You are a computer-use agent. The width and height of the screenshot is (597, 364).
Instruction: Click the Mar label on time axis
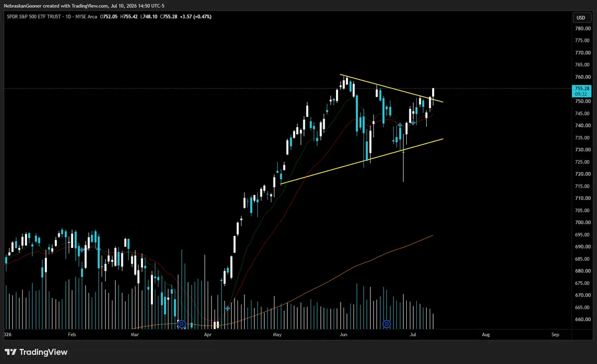tap(135, 335)
